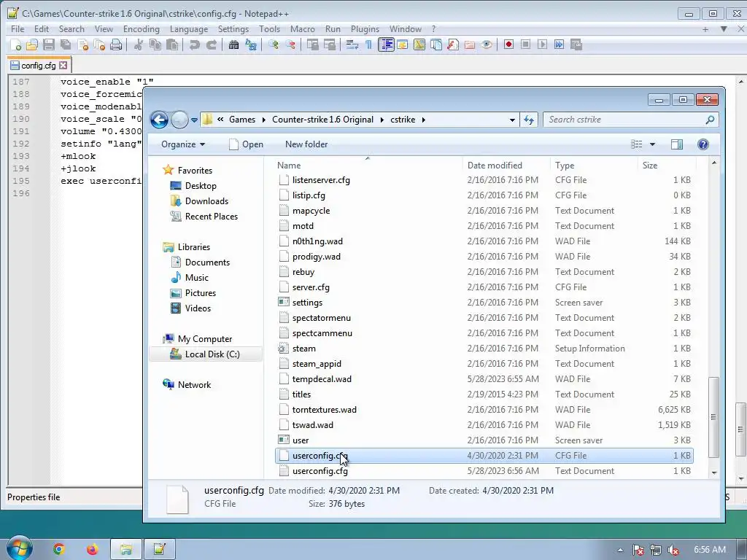747x560 pixels.
Task: Click the Paste toolbar icon
Action: pos(172,44)
